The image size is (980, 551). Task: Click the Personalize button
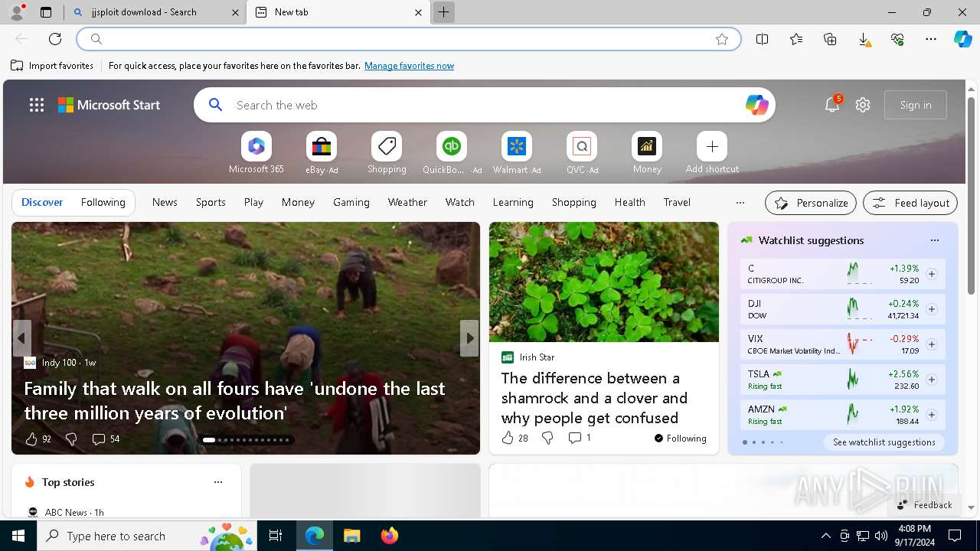pos(811,203)
